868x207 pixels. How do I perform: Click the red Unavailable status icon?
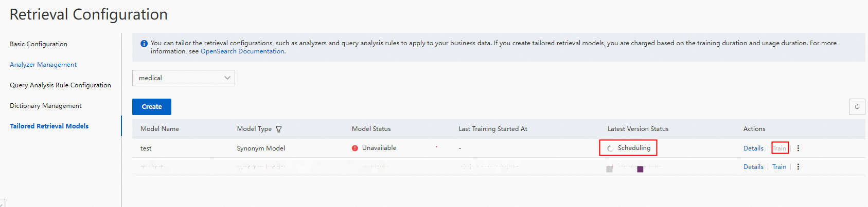355,148
